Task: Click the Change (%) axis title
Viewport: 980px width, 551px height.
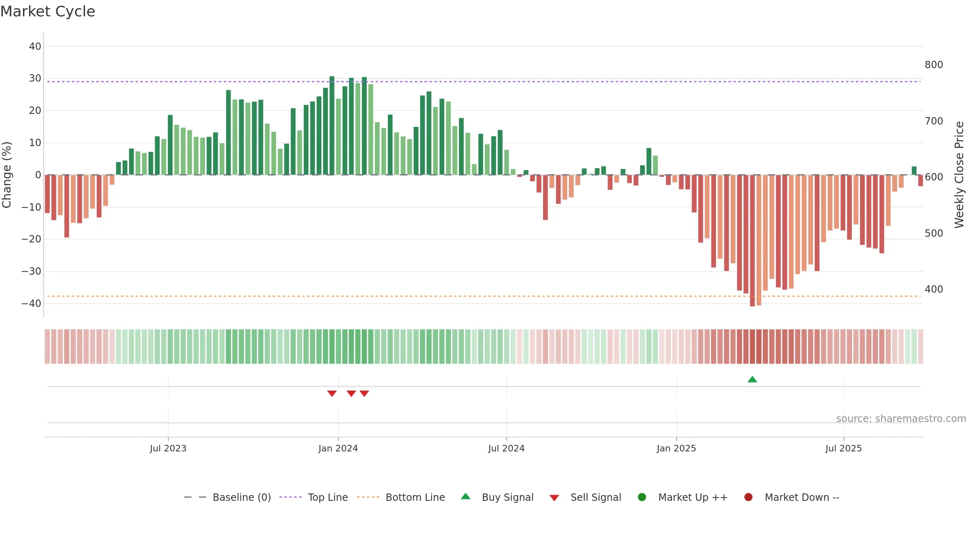Action: [7, 175]
